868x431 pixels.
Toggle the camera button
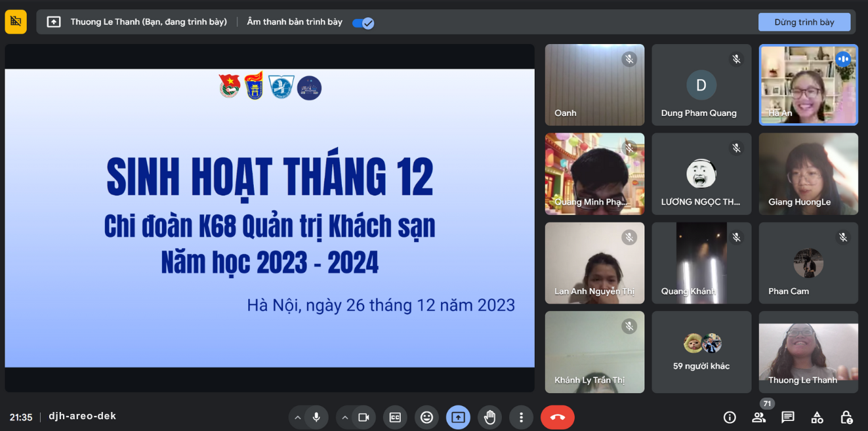click(x=363, y=417)
